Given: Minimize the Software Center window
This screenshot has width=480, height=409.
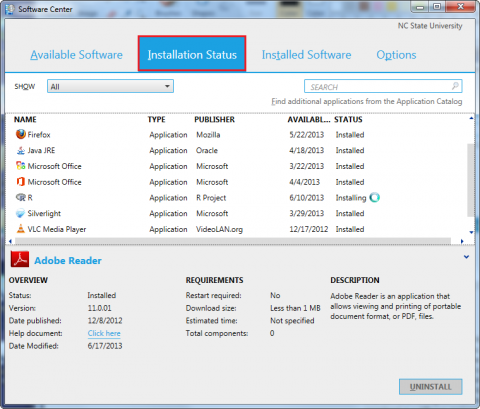Looking at the screenshot, I should pos(420,7).
